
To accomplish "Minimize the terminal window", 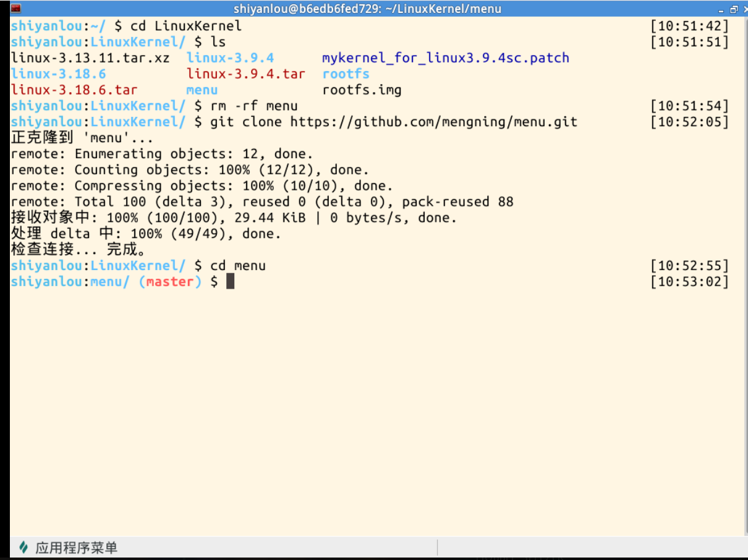I will (722, 9).
